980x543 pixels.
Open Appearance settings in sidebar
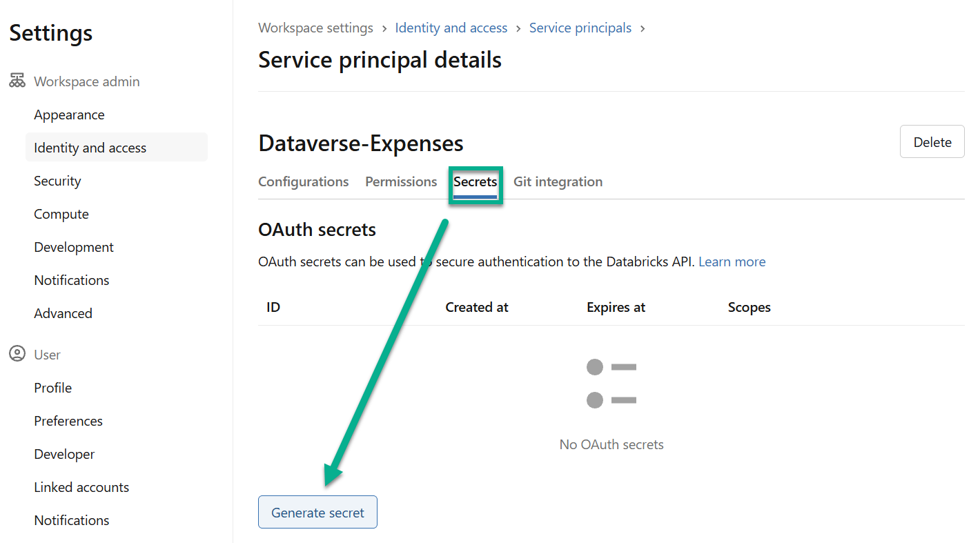point(69,115)
